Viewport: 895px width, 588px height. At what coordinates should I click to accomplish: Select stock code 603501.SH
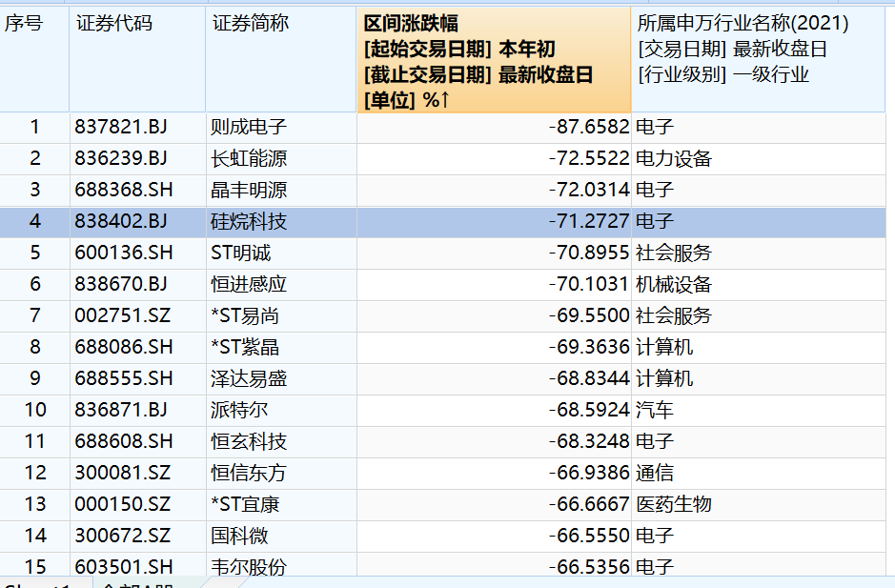click(124, 566)
